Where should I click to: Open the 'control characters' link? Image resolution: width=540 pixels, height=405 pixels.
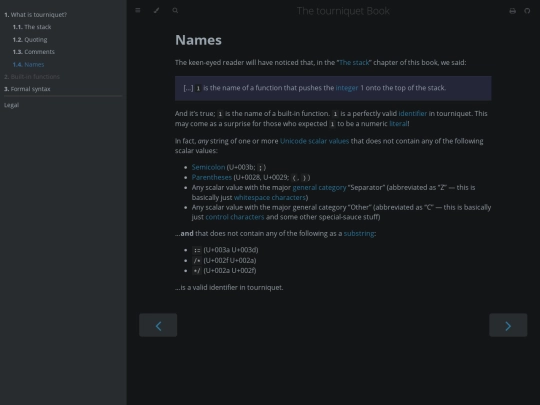235,217
